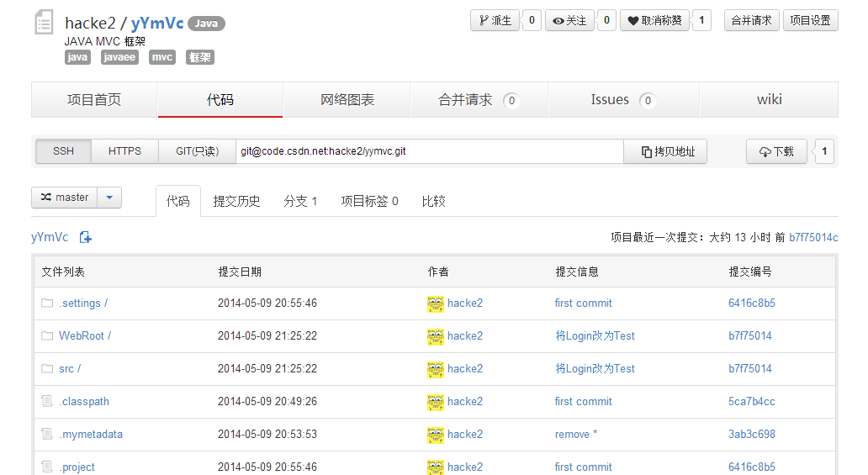Viewport: 868px width, 475px height.
Task: Open the master branch selector
Action: pos(65,198)
